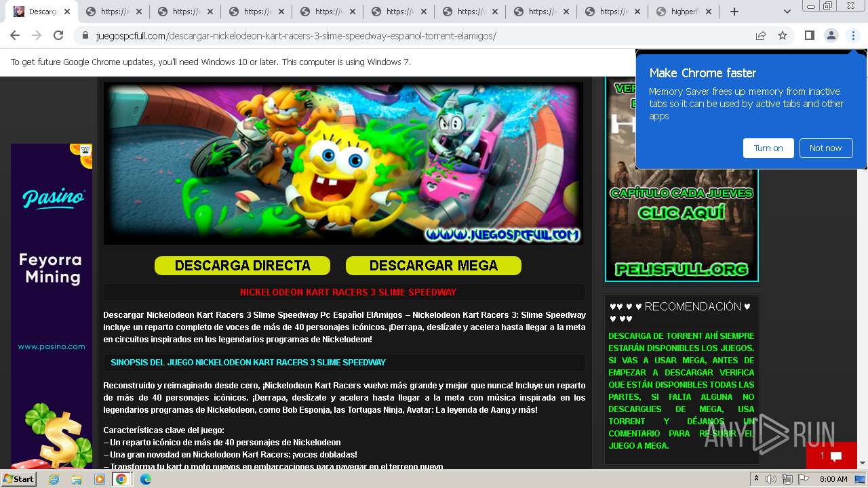Open the red chat widget button
The width and height of the screenshot is (868, 488).
click(831, 455)
